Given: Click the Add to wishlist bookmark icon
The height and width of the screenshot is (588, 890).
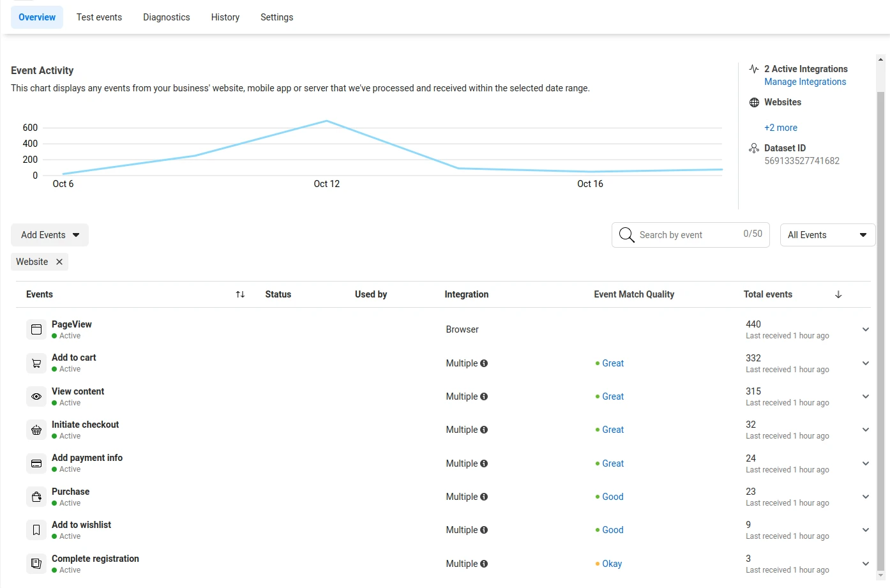Looking at the screenshot, I should tap(36, 530).
